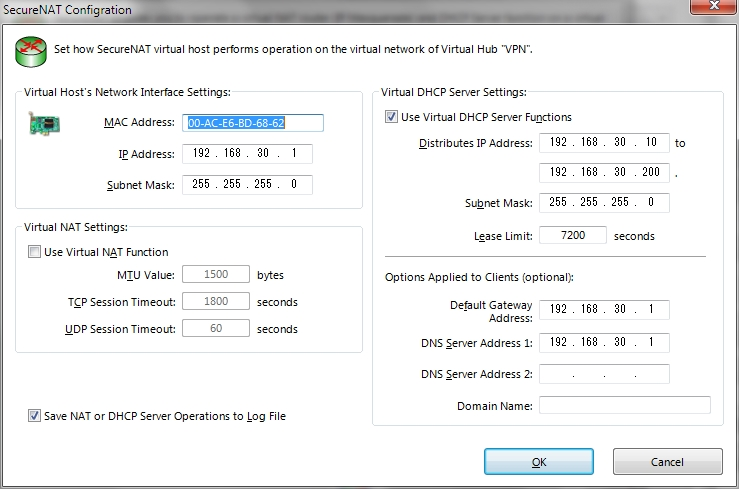Enable the Use Virtual NAT Function checkbox
The image size is (739, 489).
pyautogui.click(x=34, y=252)
